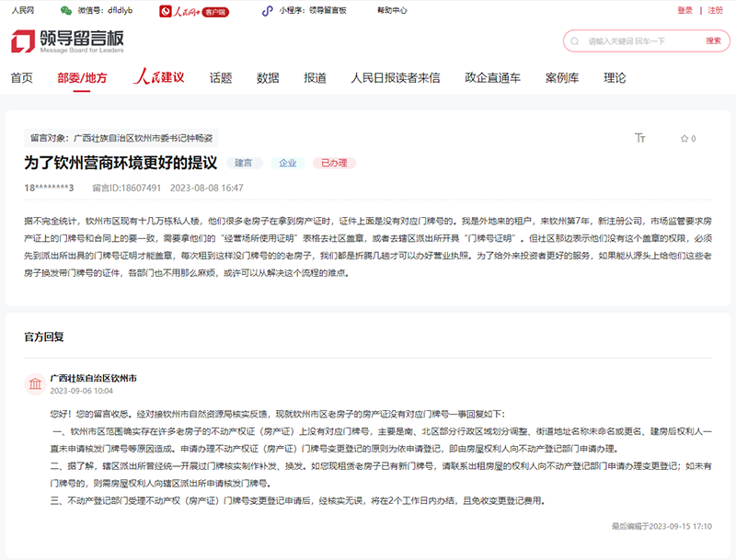
Task: Toggle the Tt font size control
Action: coord(638,136)
